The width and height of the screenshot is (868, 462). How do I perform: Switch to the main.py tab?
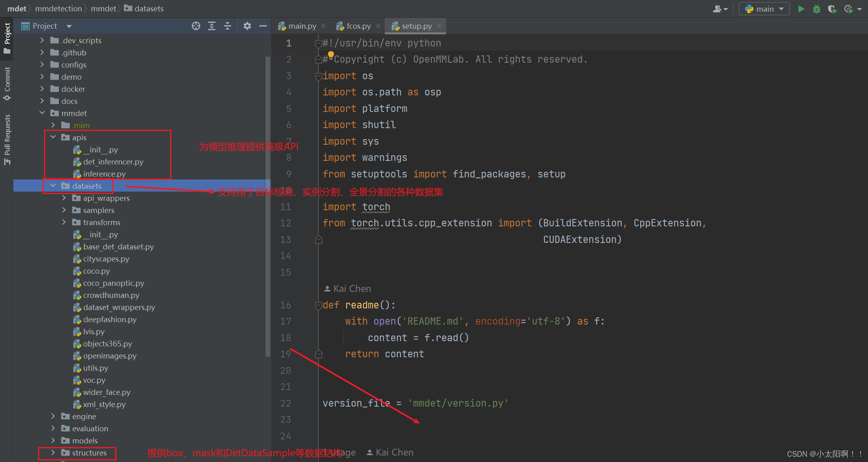point(301,26)
